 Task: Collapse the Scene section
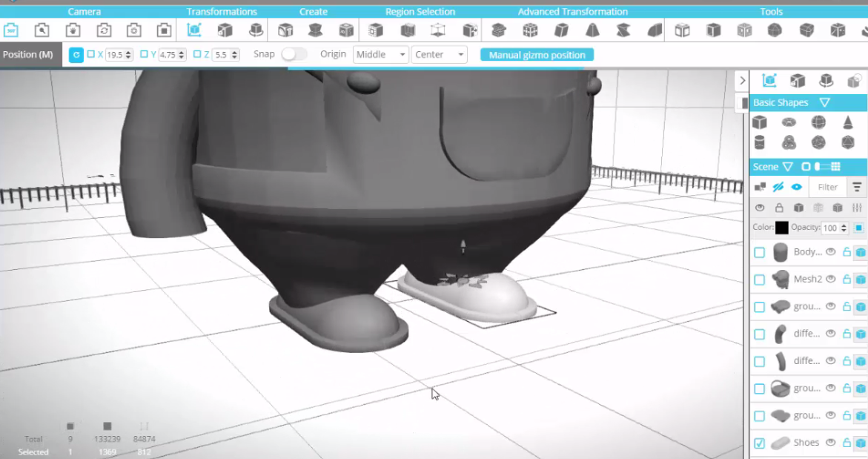click(x=788, y=167)
